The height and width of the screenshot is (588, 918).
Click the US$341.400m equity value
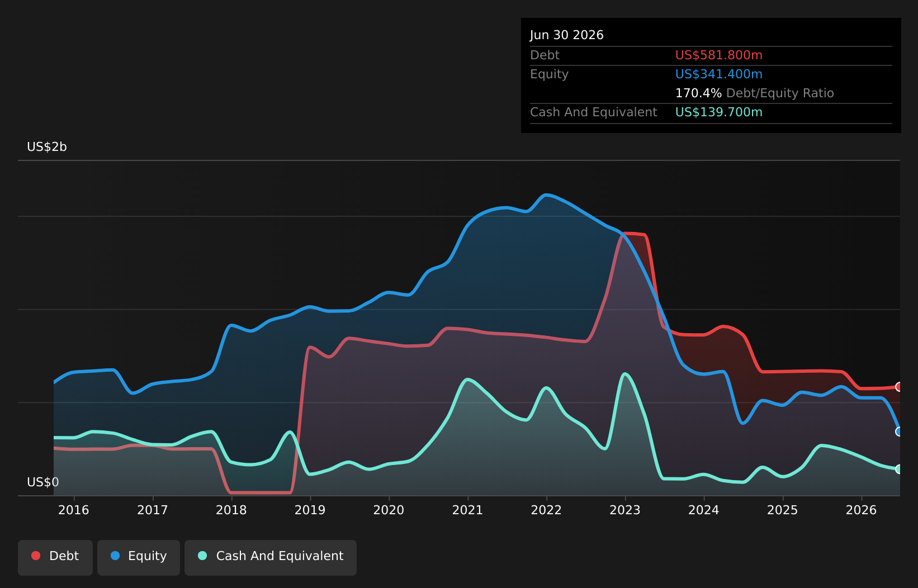click(x=719, y=74)
